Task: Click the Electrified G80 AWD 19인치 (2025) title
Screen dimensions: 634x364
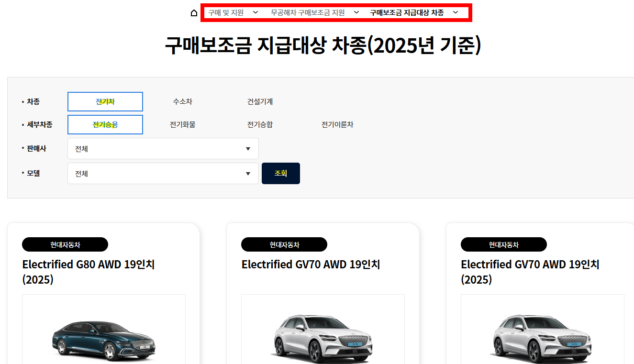Action: (89, 272)
